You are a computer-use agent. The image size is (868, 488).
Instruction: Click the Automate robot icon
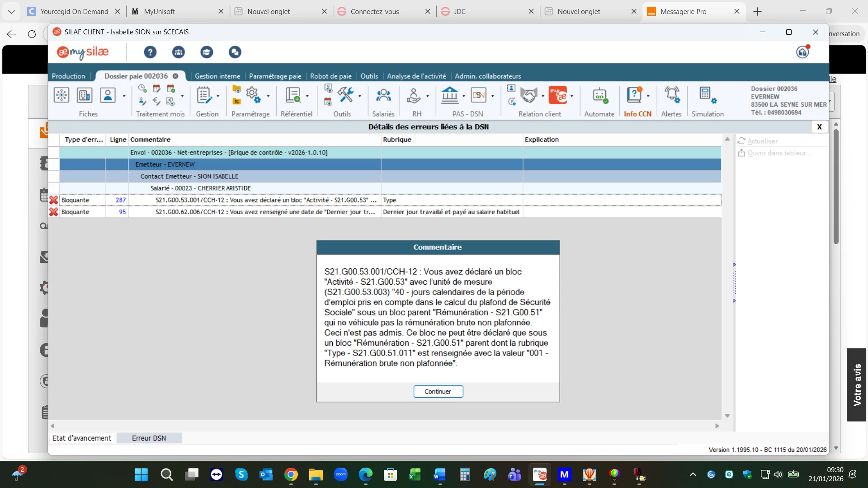(599, 95)
